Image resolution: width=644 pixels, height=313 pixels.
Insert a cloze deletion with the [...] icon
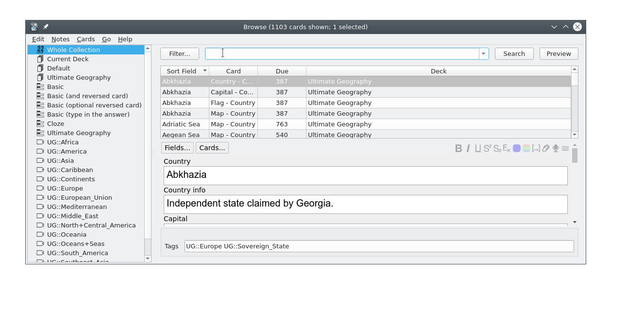(536, 149)
